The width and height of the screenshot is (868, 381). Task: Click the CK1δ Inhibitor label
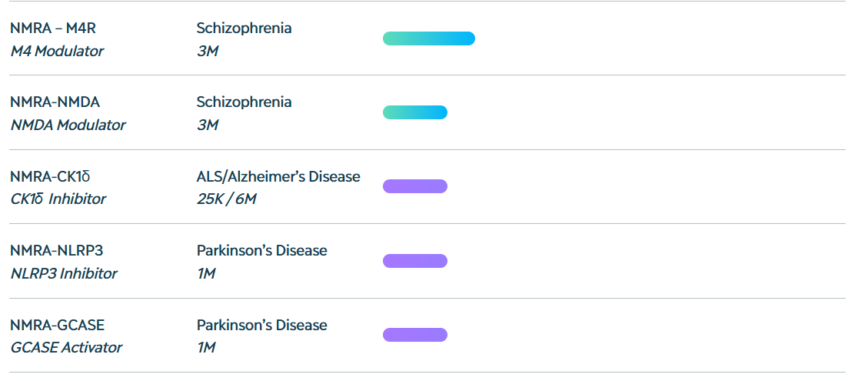coord(58,199)
